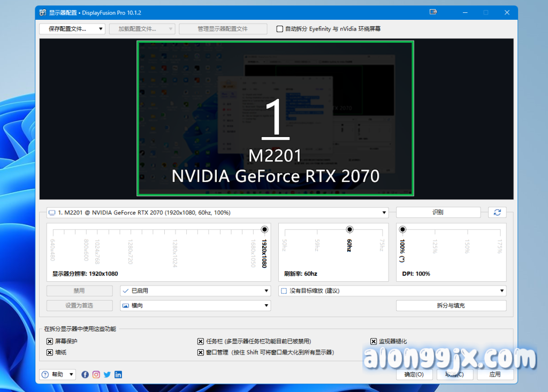Open the Instagram icon in the footer

click(x=96, y=374)
